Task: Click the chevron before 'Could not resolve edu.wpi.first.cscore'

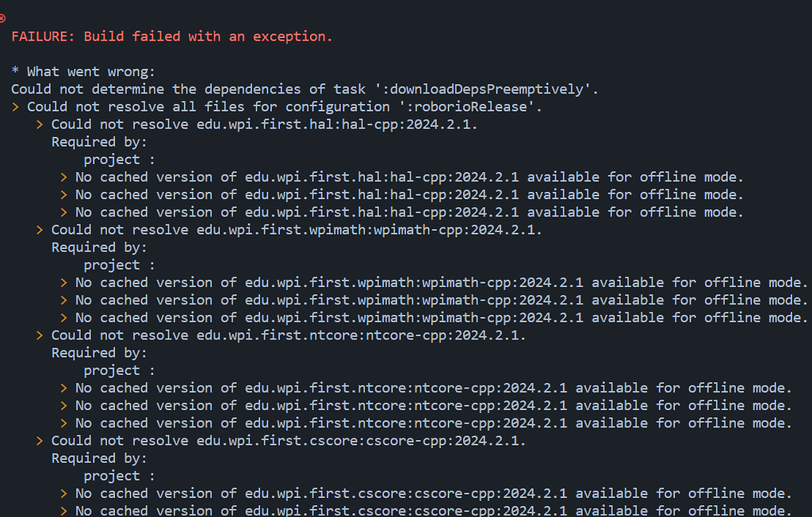Action: [x=40, y=441]
